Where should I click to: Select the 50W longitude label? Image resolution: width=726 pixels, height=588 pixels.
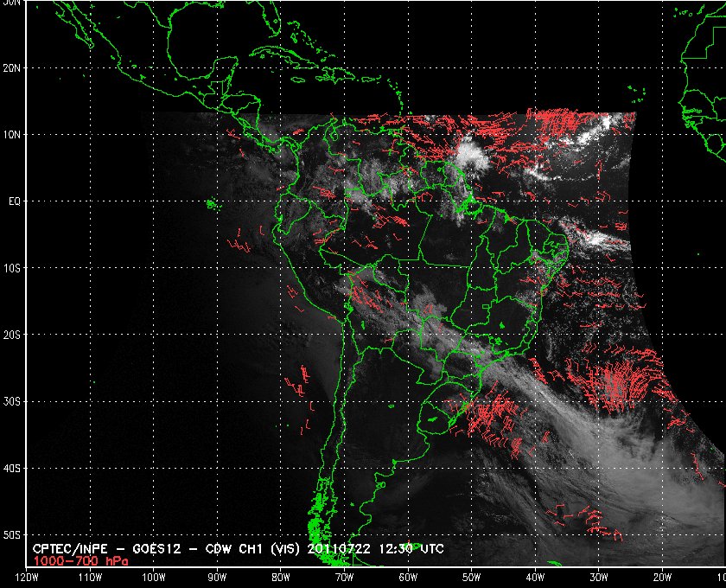[x=471, y=578]
